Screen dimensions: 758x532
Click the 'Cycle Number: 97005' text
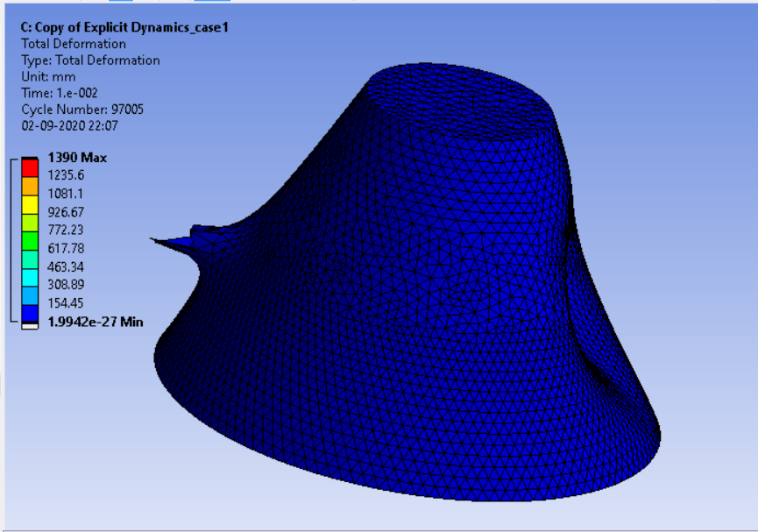82,110
